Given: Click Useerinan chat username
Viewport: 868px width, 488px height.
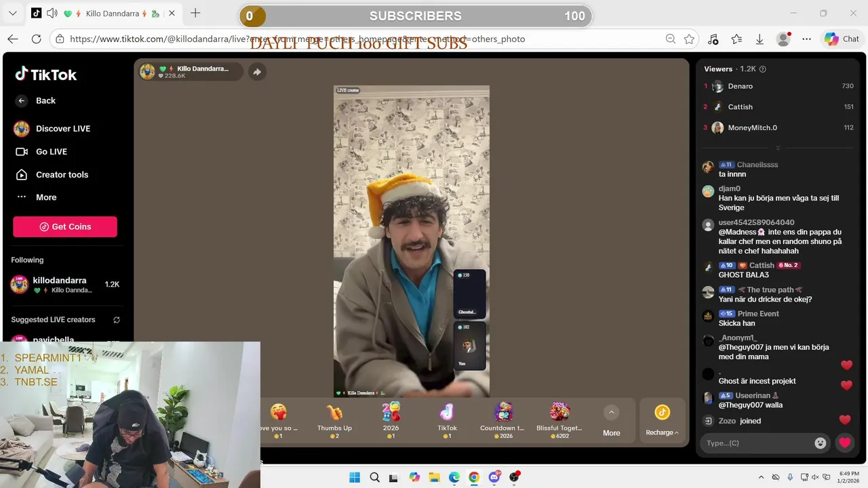Looking at the screenshot, I should (x=753, y=396).
